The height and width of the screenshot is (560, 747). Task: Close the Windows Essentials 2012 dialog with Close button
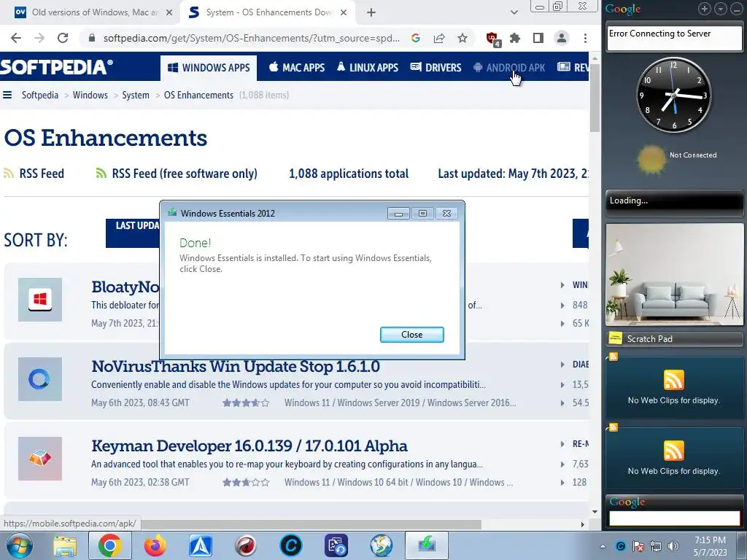click(411, 334)
